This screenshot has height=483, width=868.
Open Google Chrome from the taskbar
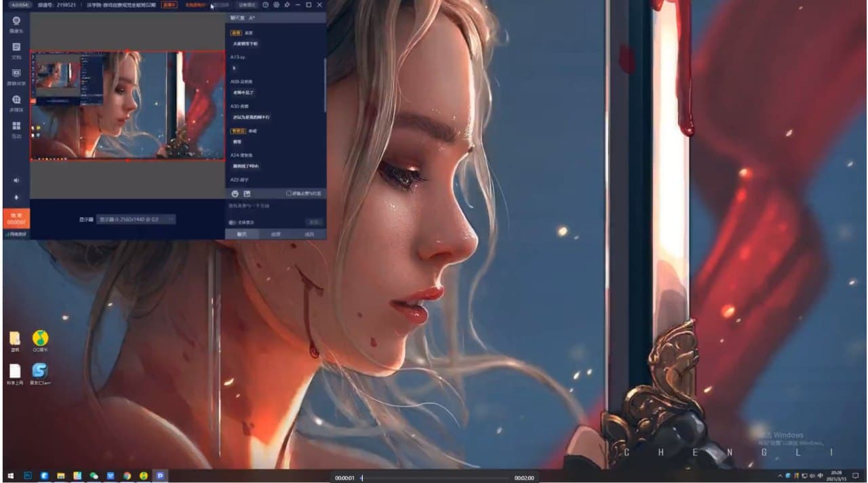coord(127,476)
